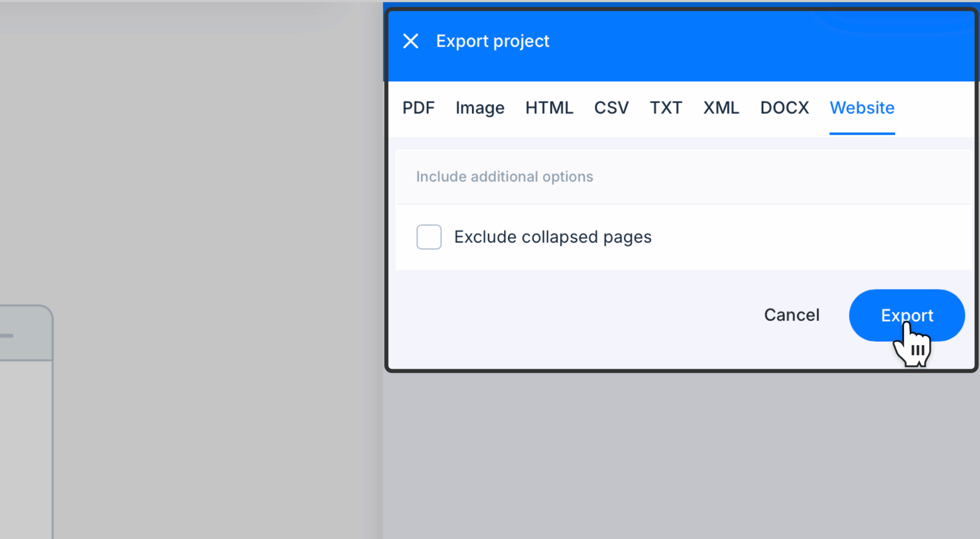Click the Website export tab
Viewport: 980px width, 539px height.
point(862,108)
